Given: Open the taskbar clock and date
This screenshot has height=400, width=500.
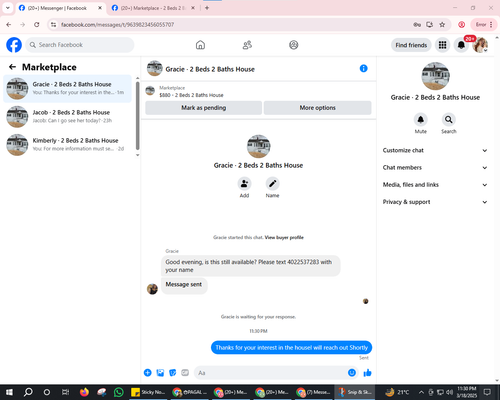Looking at the screenshot, I should pos(467,392).
